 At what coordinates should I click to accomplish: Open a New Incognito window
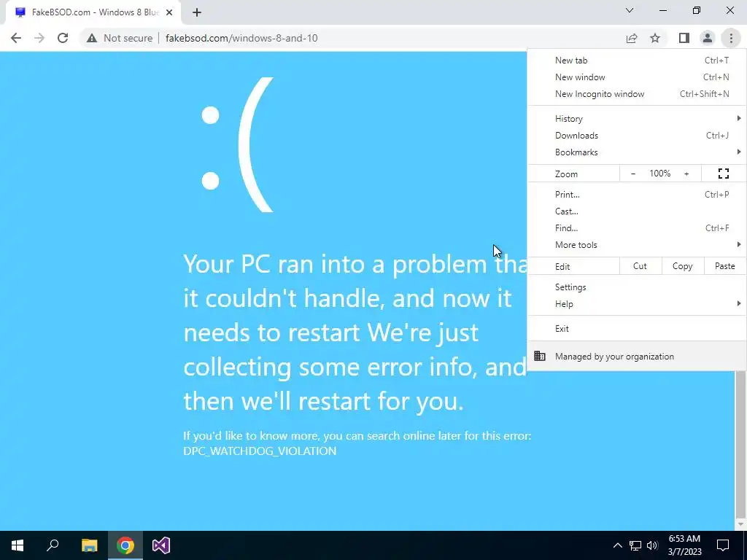[x=637, y=94]
